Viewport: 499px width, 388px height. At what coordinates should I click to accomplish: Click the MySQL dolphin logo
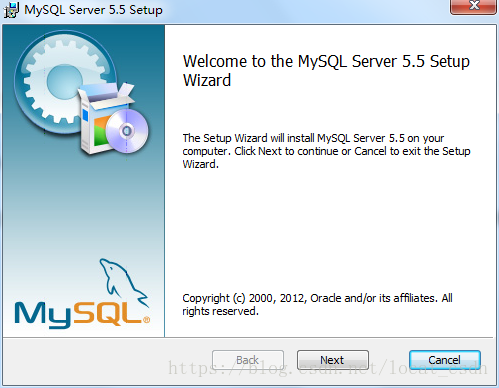82,293
